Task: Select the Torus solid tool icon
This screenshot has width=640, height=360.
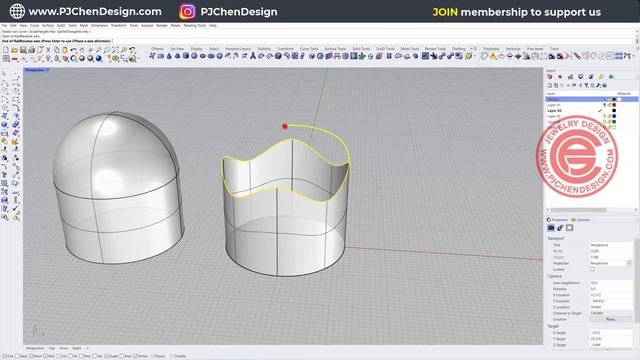Action: pyautogui.click(x=203, y=56)
